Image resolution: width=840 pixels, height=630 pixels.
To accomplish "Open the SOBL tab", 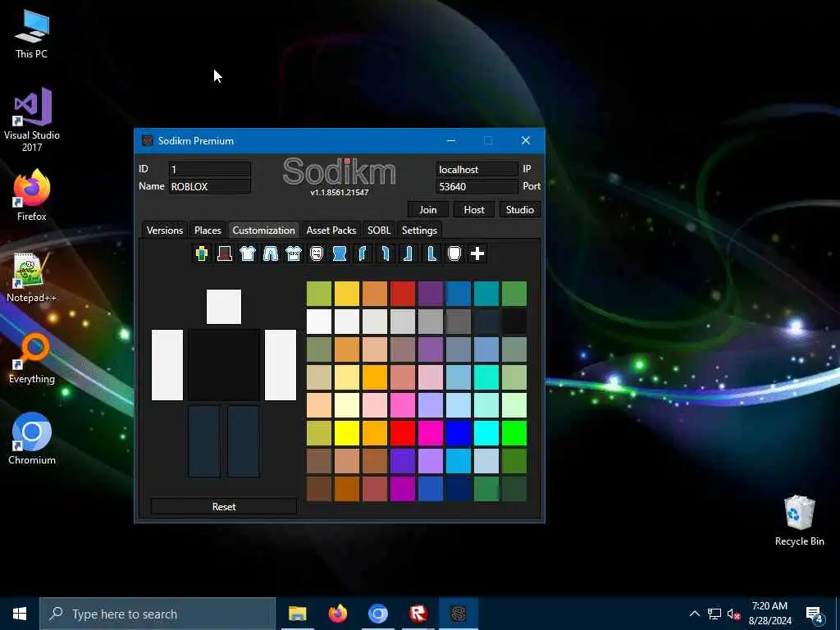I will pyautogui.click(x=379, y=230).
